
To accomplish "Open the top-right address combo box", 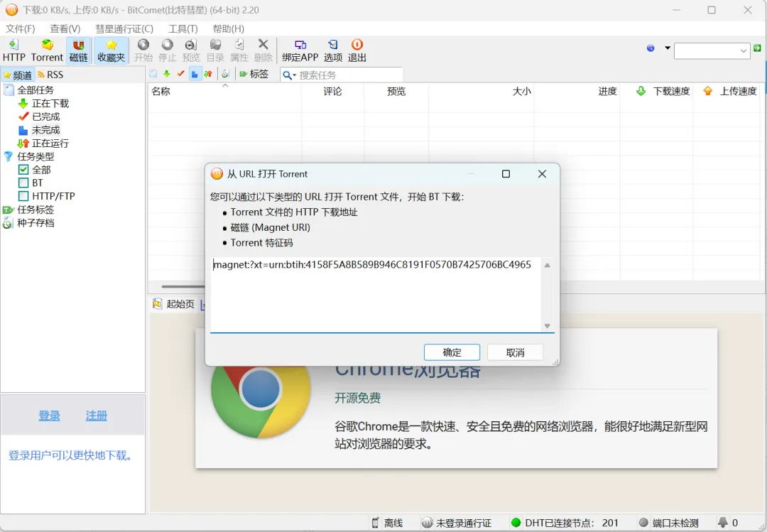I will (712, 50).
